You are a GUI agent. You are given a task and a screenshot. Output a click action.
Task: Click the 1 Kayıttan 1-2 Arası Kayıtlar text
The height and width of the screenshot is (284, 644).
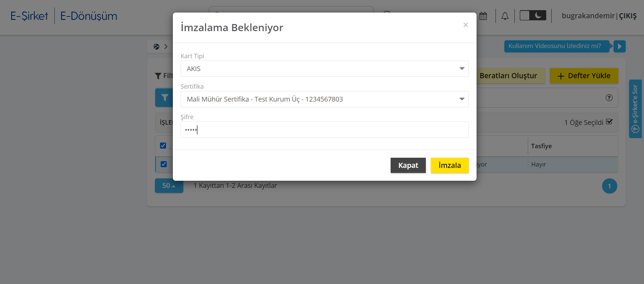235,186
